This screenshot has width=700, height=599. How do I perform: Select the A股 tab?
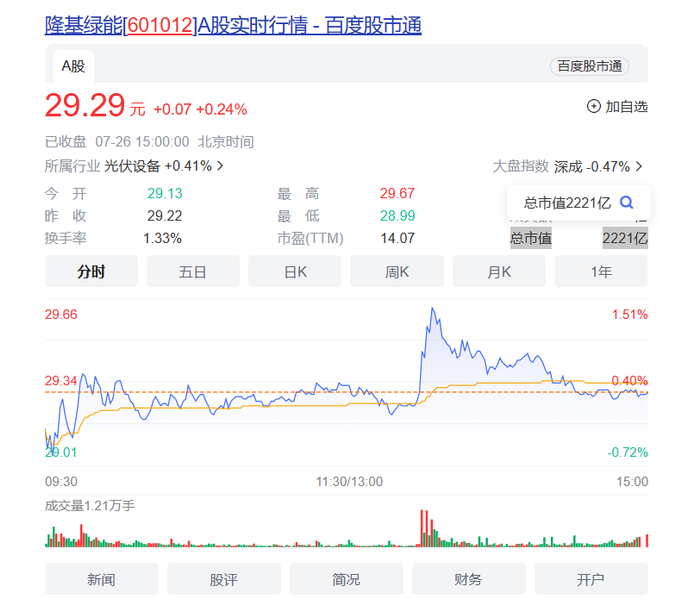[x=73, y=67]
